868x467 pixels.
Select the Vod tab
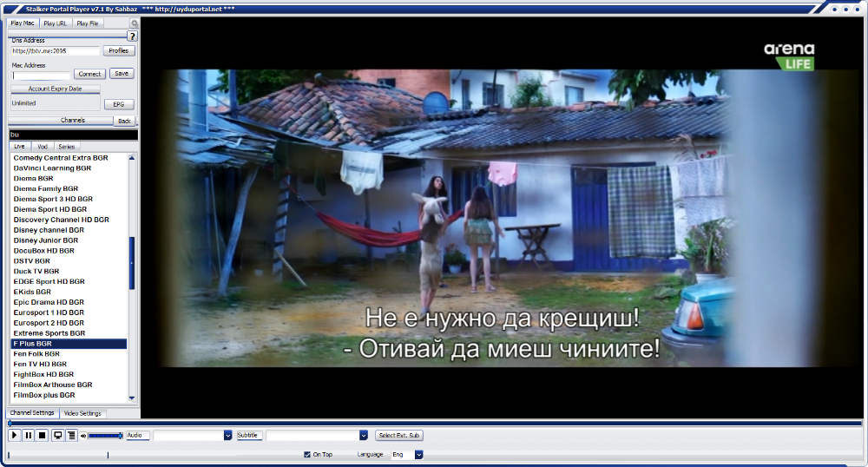pos(42,147)
